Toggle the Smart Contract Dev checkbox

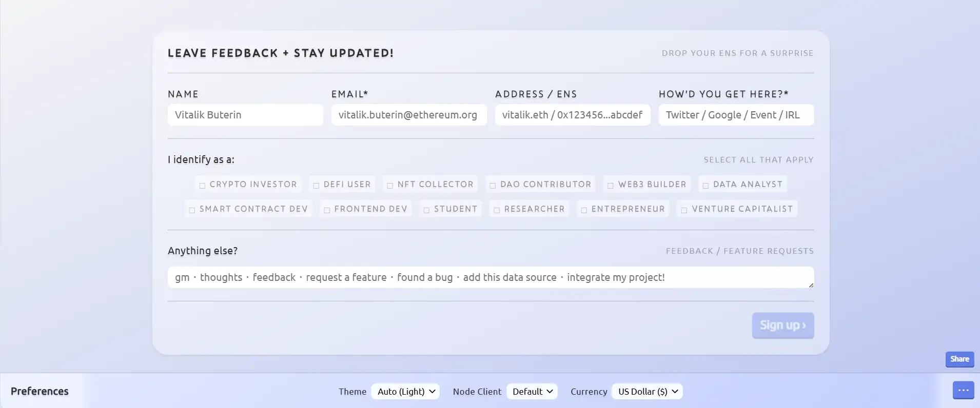192,210
